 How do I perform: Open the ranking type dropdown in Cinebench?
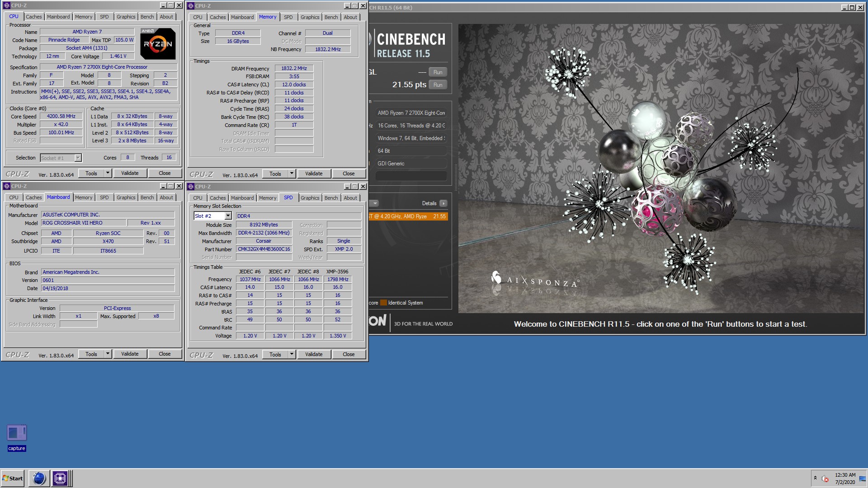pos(374,203)
